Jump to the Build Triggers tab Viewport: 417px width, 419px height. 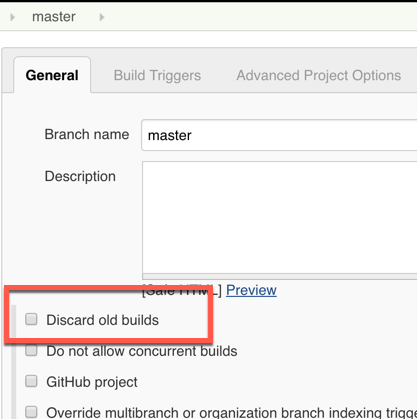click(x=157, y=75)
